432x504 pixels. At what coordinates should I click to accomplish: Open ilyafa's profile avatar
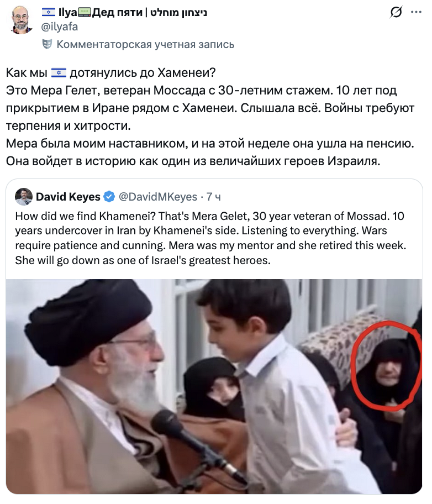point(21,20)
